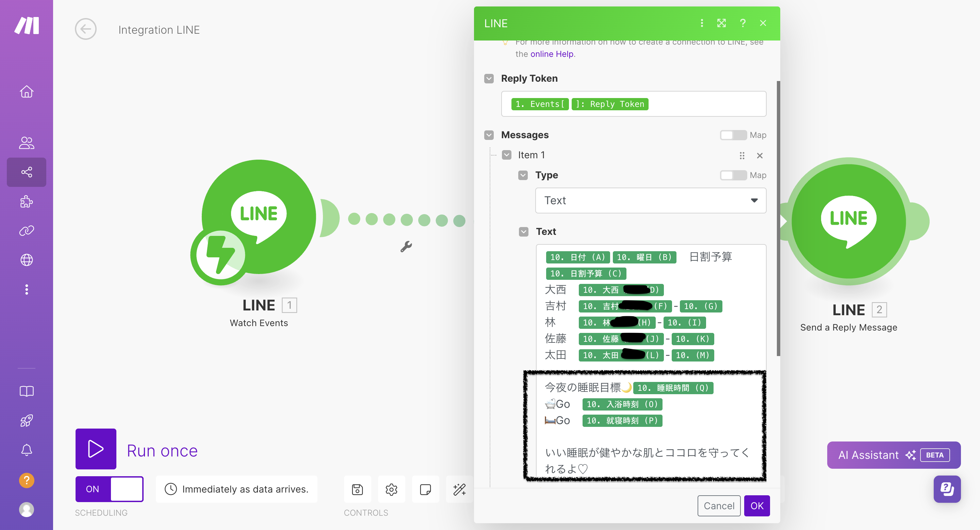Open the online Help link
Image resolution: width=980 pixels, height=530 pixels.
pos(551,54)
